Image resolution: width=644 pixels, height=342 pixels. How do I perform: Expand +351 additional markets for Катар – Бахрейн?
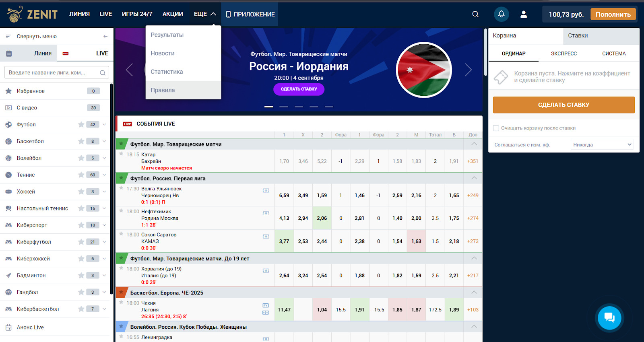tap(473, 161)
